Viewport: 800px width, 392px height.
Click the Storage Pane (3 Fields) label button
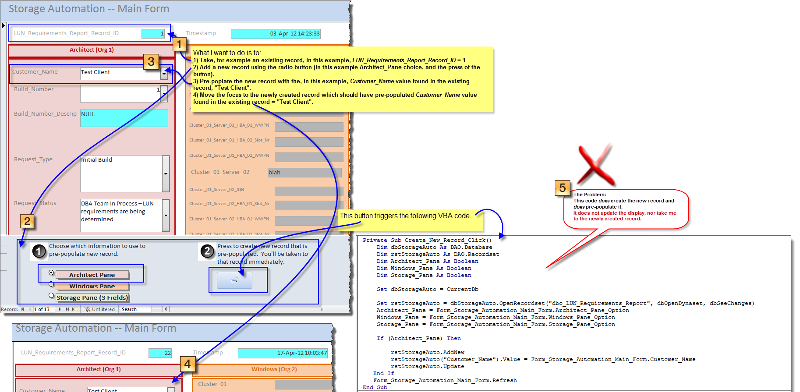92,298
